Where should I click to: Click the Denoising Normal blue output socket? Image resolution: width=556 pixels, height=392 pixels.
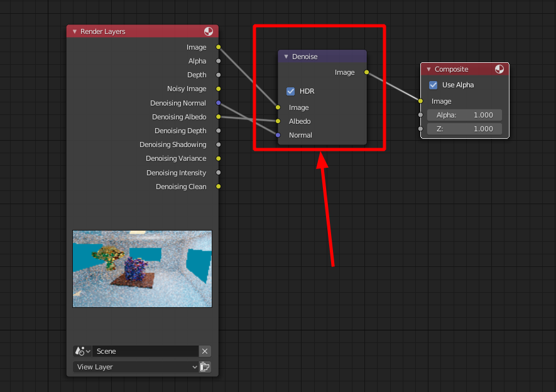[219, 103]
